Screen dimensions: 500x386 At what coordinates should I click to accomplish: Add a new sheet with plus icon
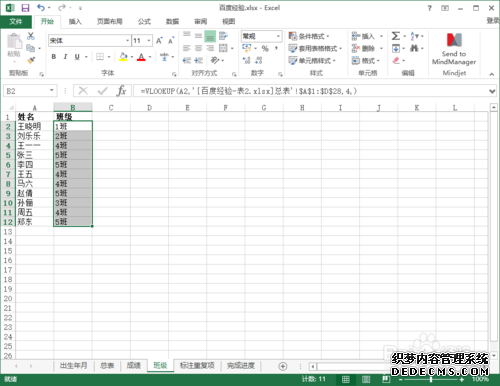[x=283, y=366]
